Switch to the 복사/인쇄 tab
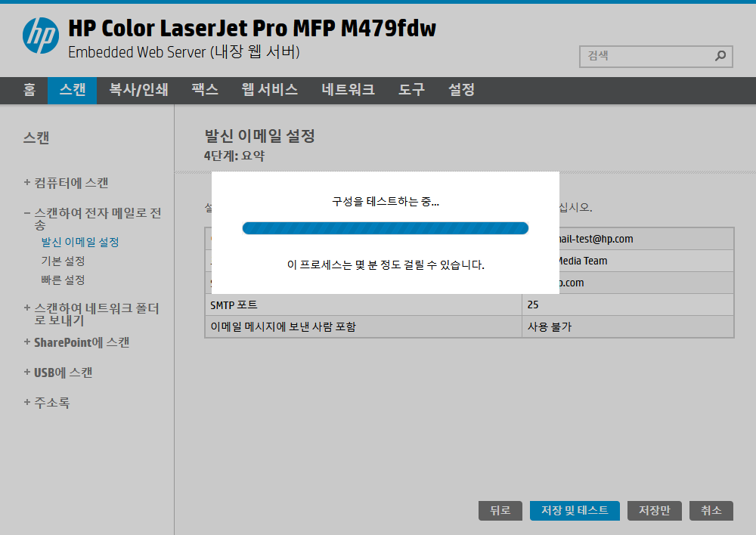 pos(138,90)
